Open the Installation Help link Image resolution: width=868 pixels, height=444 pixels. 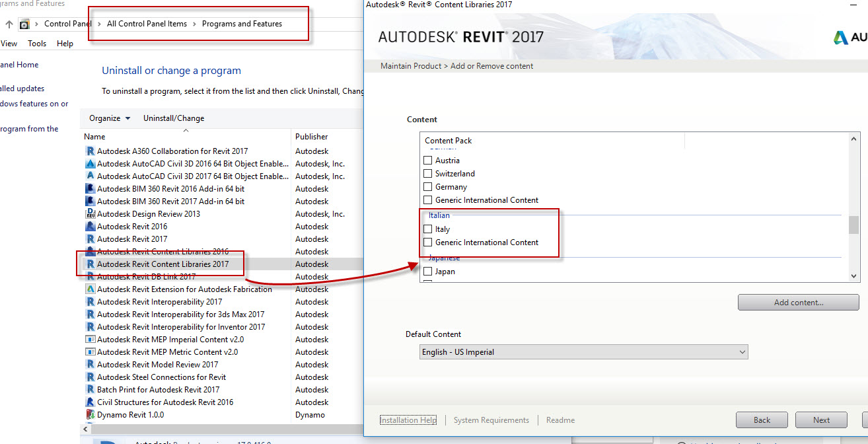coord(408,420)
